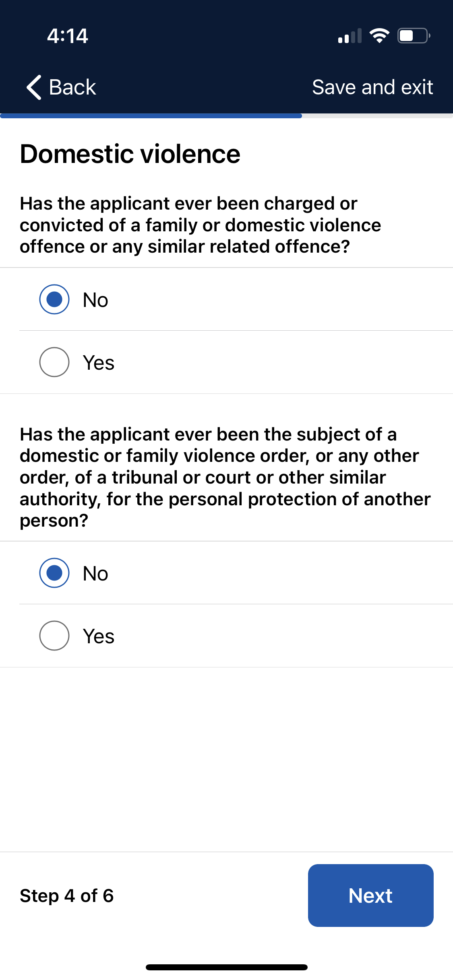453x980 pixels.
Task: Tap the "No" label under the second question
Action: [x=95, y=573]
